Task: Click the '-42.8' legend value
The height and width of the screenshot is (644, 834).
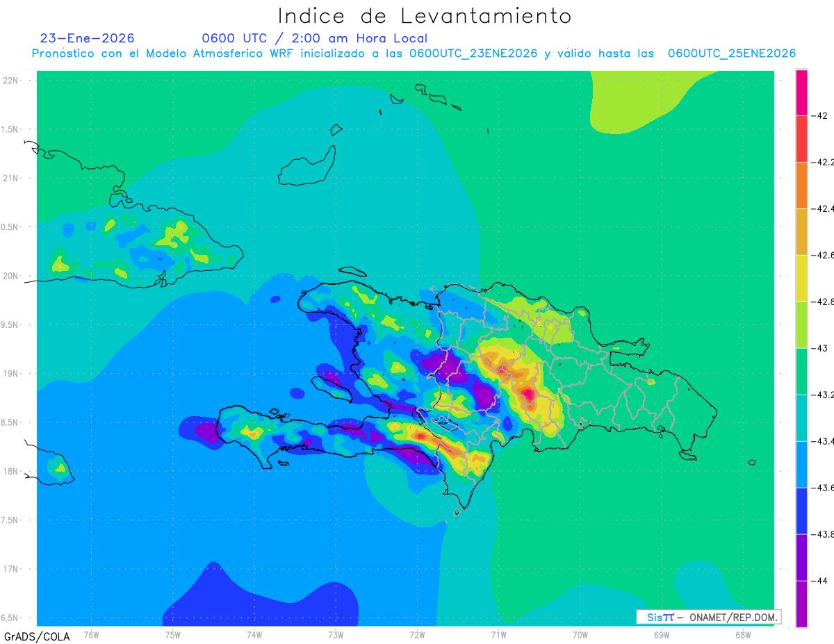Action: (x=824, y=302)
